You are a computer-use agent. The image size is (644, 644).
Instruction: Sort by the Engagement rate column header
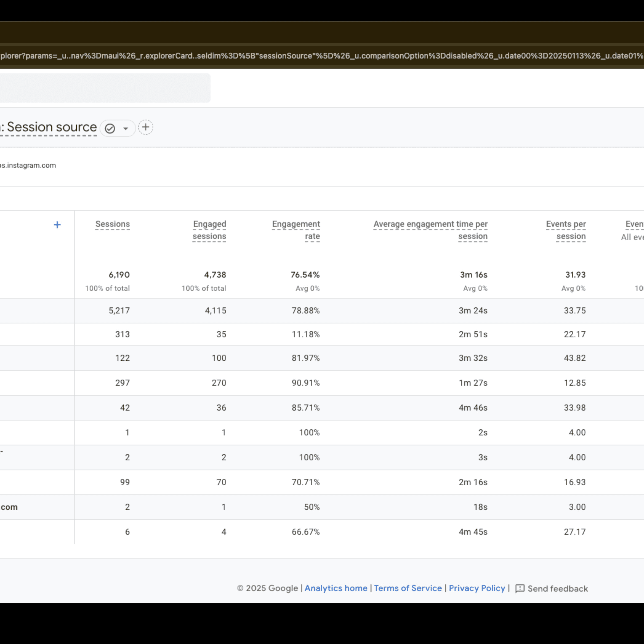[x=296, y=230]
